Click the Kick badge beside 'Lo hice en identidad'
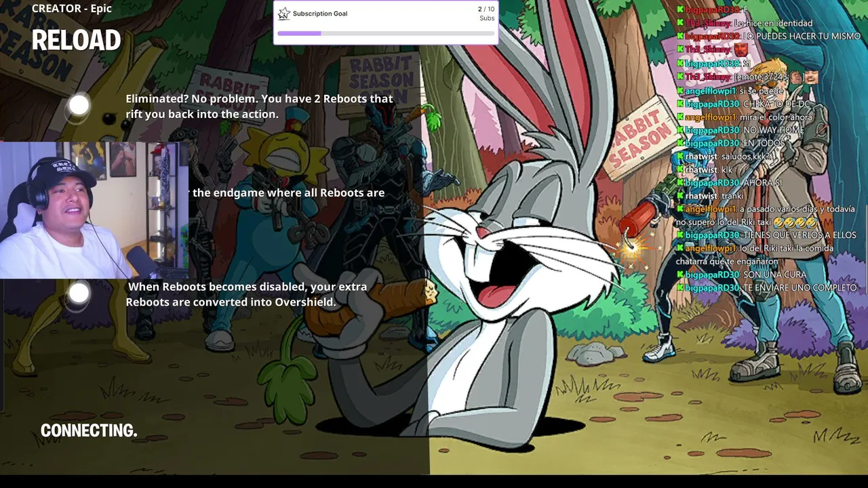Image resolution: width=868 pixels, height=488 pixels. point(680,23)
